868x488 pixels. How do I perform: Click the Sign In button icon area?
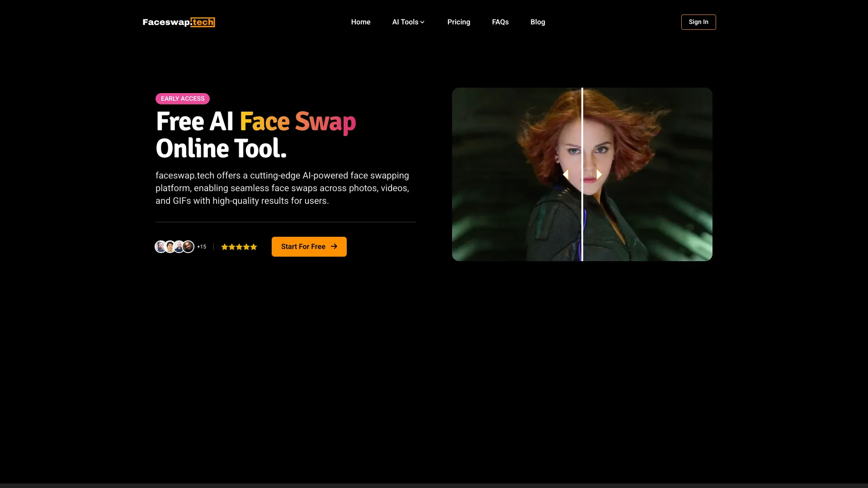pyautogui.click(x=698, y=22)
